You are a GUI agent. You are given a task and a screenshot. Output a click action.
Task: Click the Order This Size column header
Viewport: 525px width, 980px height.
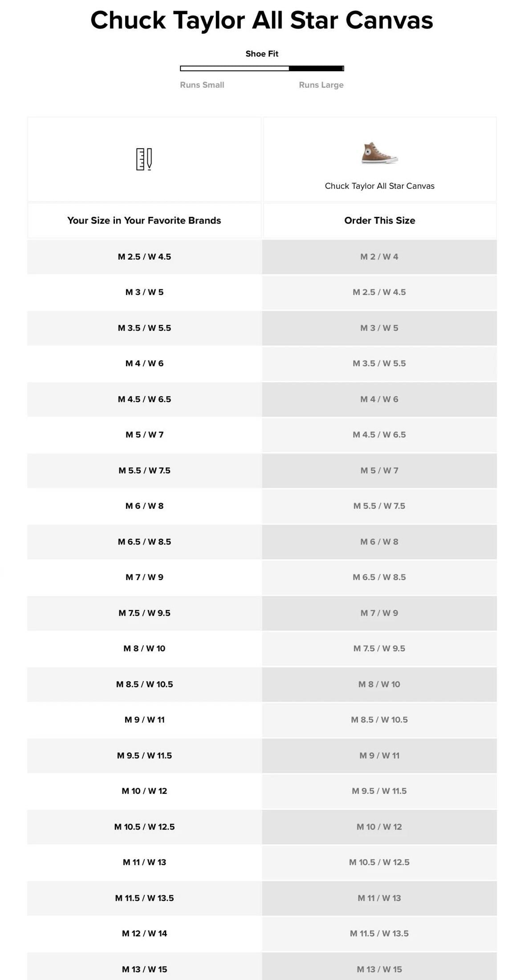(x=379, y=220)
